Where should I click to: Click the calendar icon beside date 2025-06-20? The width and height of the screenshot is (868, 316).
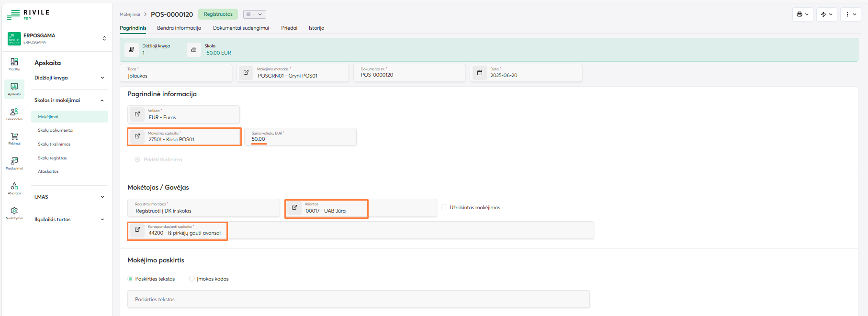click(480, 73)
